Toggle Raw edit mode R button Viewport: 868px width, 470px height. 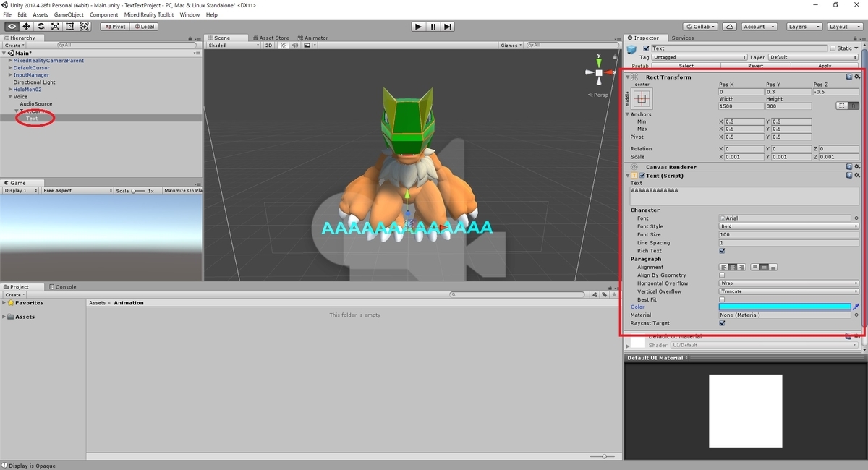tap(854, 106)
